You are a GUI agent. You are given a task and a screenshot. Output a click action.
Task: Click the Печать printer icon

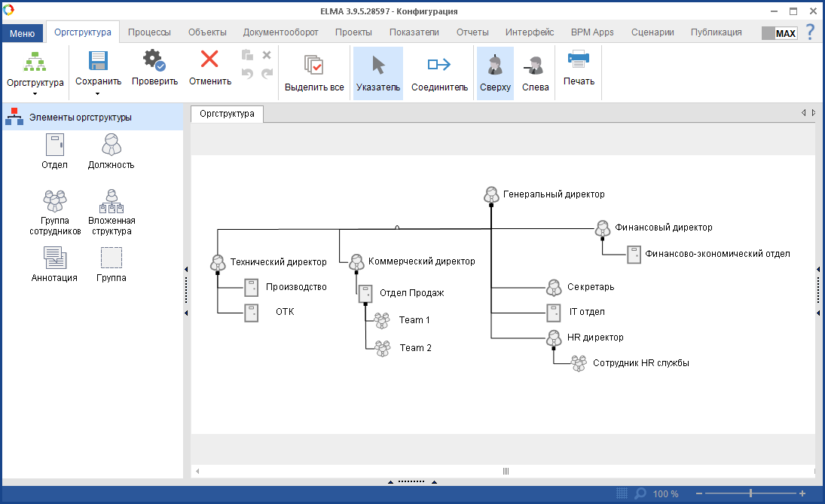(579, 60)
